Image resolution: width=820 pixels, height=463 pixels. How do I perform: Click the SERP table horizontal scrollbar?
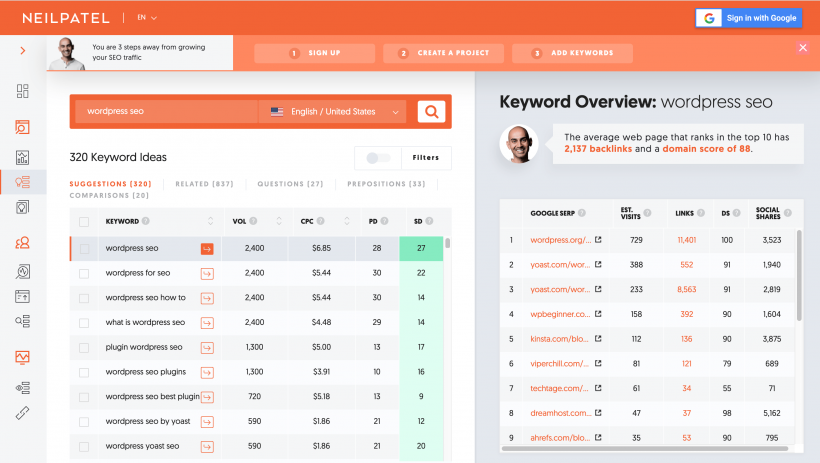pyautogui.click(x=644, y=448)
